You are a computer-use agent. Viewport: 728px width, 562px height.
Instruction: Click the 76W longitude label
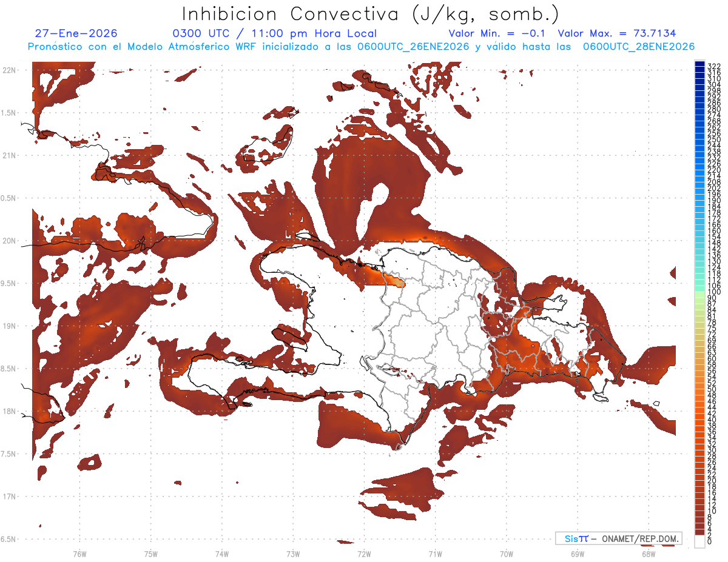coord(79,553)
